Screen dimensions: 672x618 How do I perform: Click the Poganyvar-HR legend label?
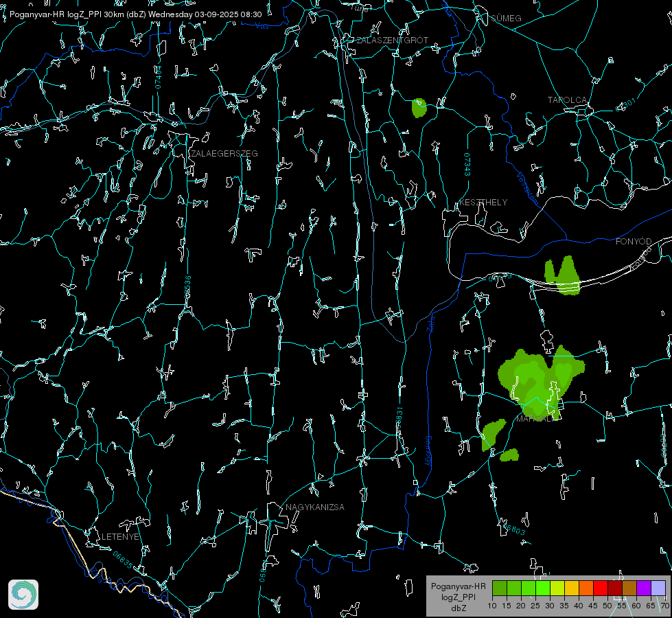tap(458, 586)
